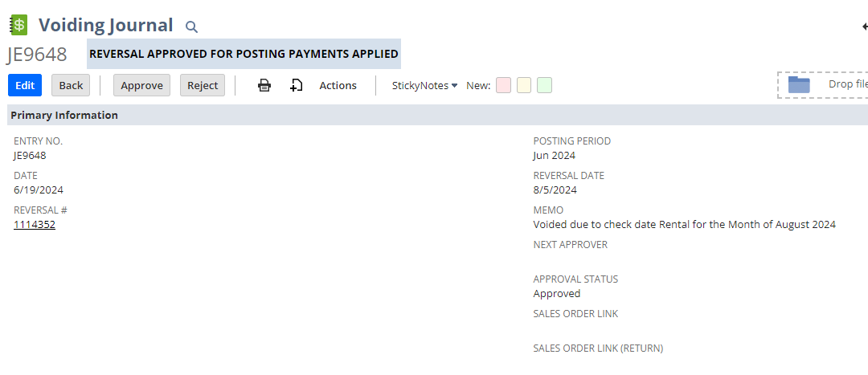
Task: Create a new pink sticky note
Action: [x=503, y=85]
